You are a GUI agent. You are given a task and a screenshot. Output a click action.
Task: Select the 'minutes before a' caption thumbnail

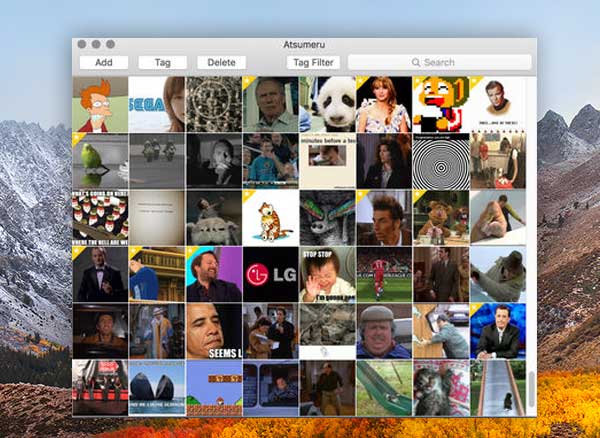328,161
